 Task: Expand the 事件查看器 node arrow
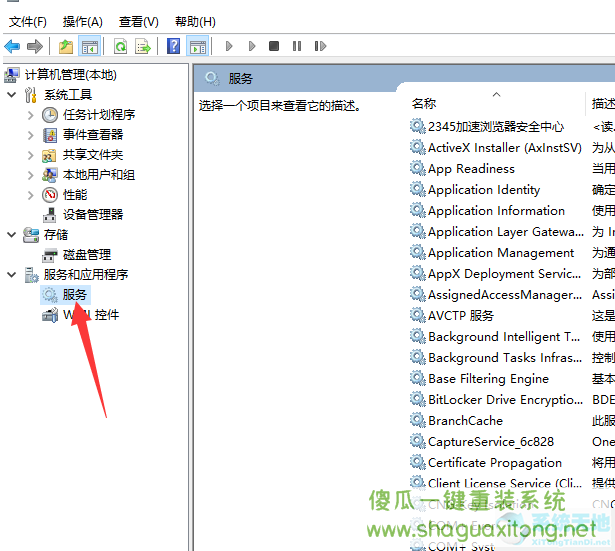tap(31, 135)
